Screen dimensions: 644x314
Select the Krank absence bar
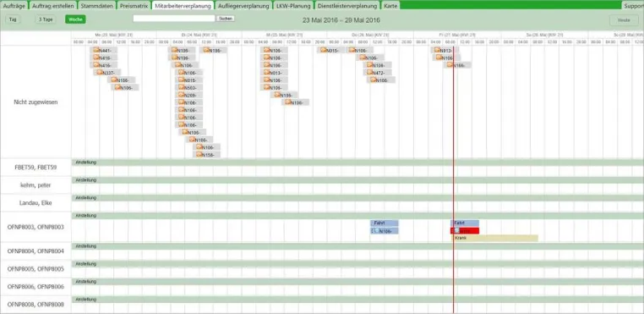tap(495, 238)
